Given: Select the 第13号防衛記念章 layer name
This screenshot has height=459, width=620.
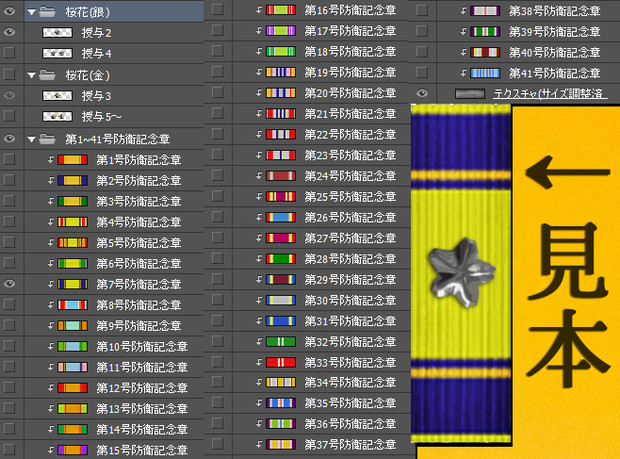Looking at the screenshot, I should [142, 408].
